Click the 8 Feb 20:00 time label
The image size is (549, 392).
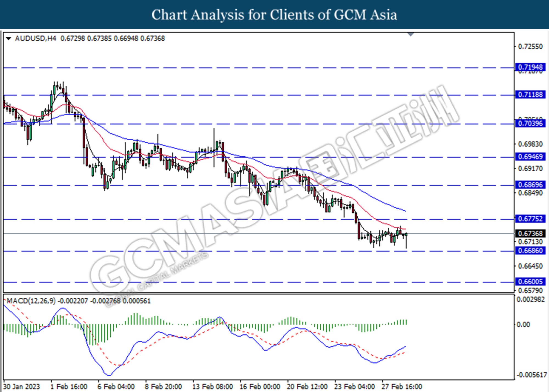coord(164,387)
